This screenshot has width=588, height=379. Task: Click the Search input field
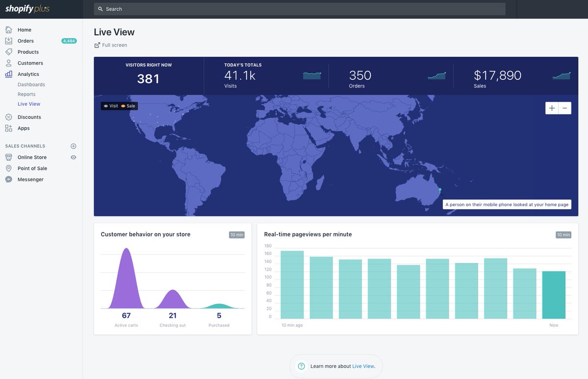[x=299, y=9]
